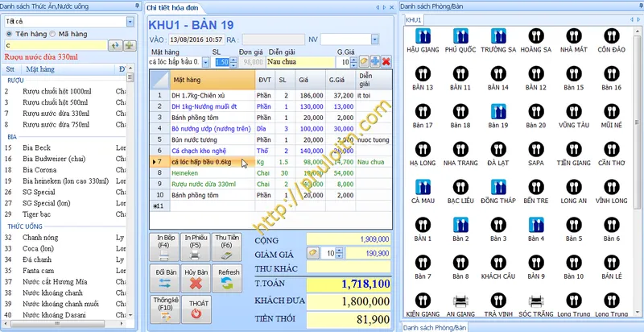The image size is (644, 332).
Task: Click the refresh icon beside the search box
Action: 115,46
